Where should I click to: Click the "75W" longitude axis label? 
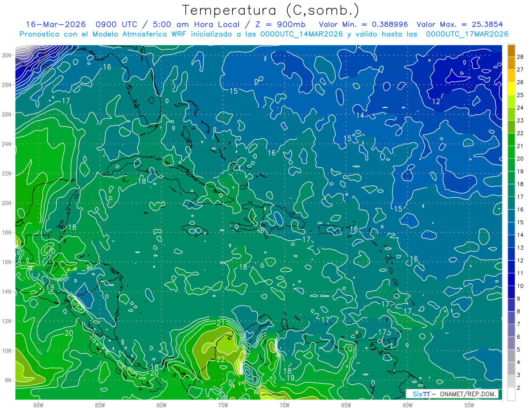[223, 405]
